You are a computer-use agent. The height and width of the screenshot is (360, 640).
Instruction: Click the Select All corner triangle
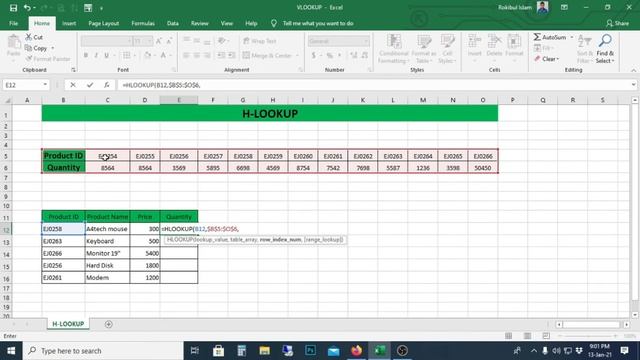pos(7,100)
